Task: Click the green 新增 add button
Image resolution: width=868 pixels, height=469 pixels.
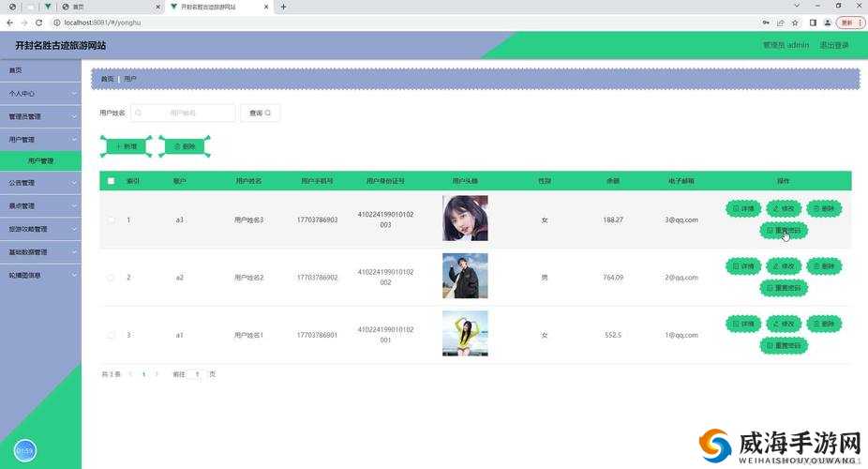Action: click(x=126, y=146)
